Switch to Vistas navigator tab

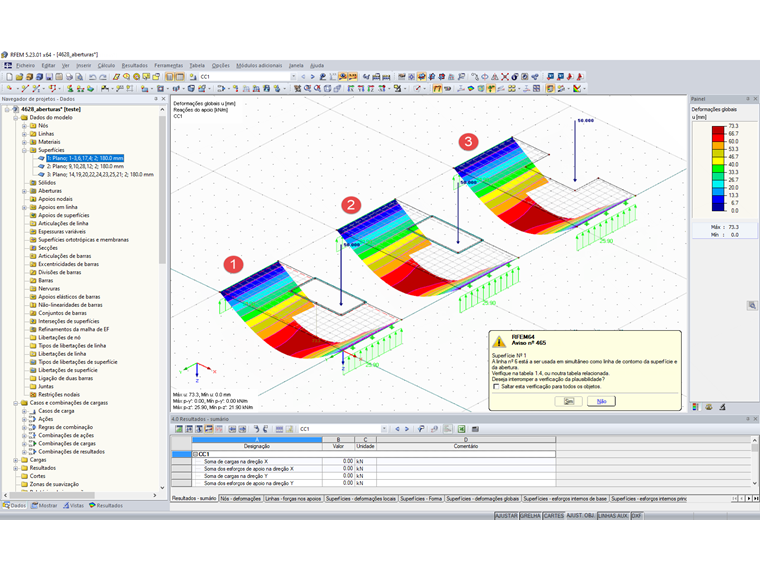[x=73, y=506]
